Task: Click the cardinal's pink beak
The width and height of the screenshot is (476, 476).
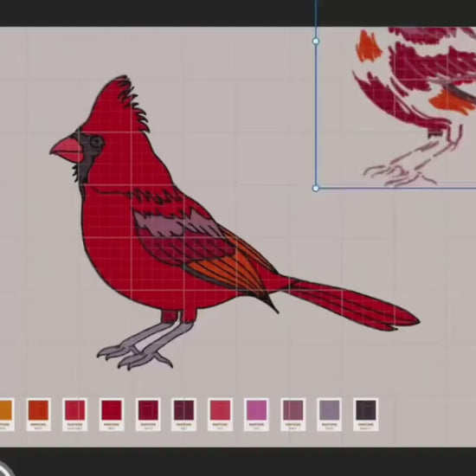Action: click(x=68, y=151)
